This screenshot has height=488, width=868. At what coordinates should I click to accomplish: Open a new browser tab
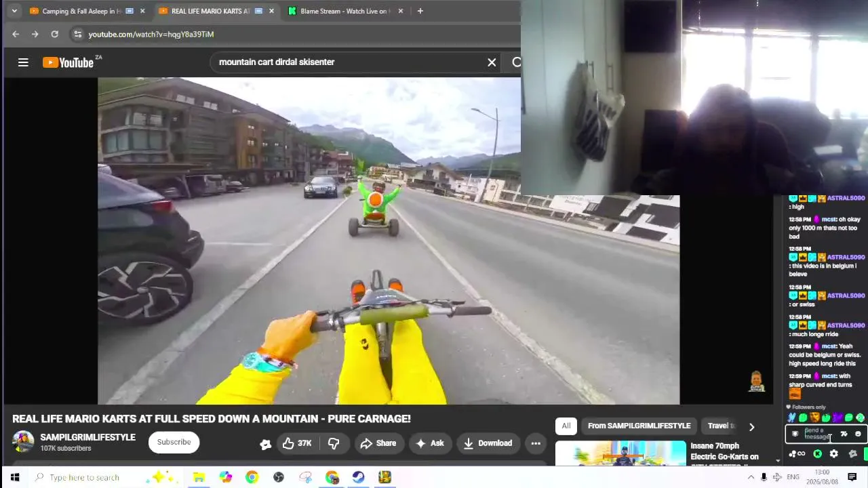click(420, 11)
